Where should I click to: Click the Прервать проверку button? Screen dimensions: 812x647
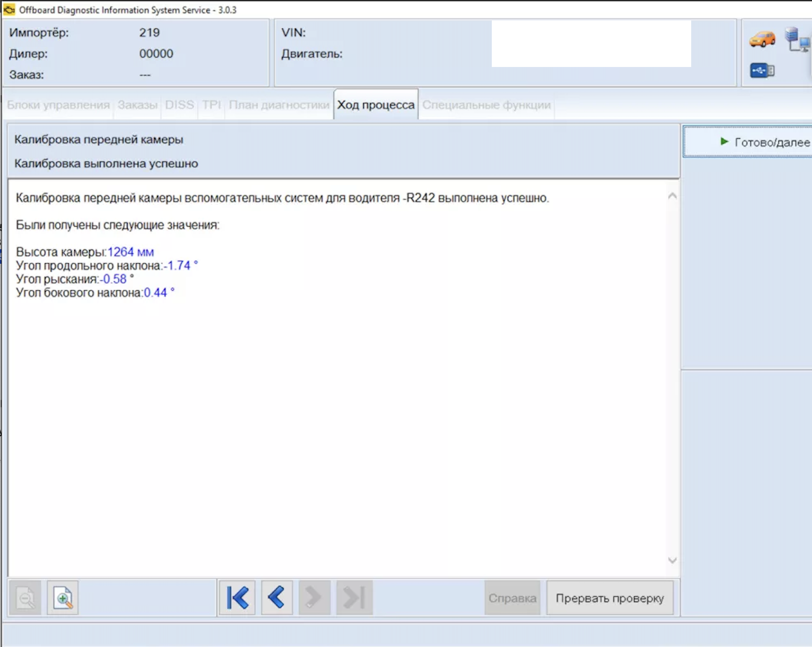pyautogui.click(x=610, y=598)
